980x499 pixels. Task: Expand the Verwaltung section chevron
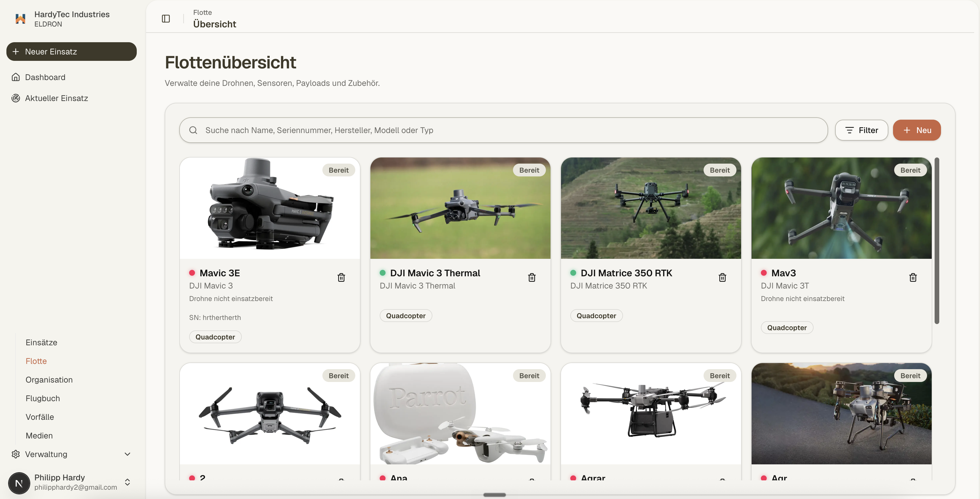tap(127, 454)
